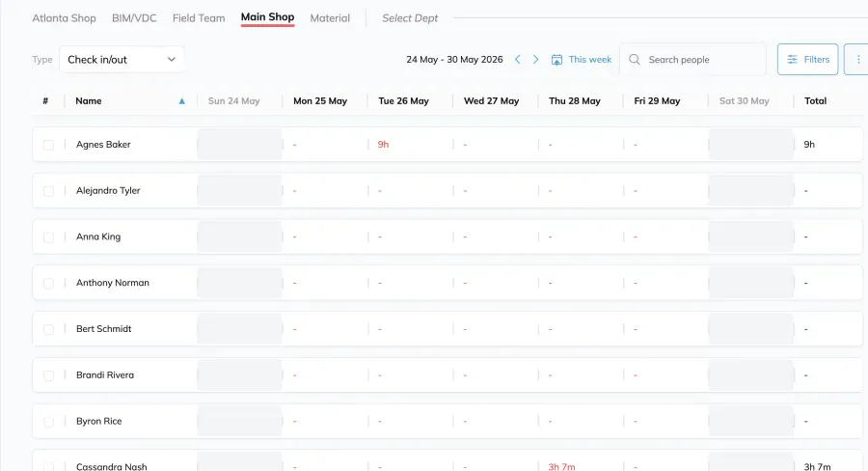Click Anna King's Wednesday 27 May cell

click(x=496, y=236)
